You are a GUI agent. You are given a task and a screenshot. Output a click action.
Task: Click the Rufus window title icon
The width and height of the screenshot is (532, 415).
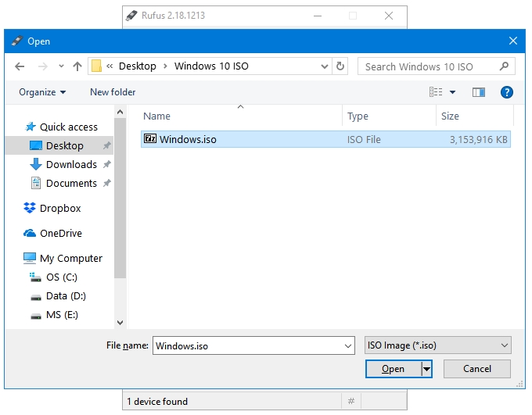(x=131, y=16)
